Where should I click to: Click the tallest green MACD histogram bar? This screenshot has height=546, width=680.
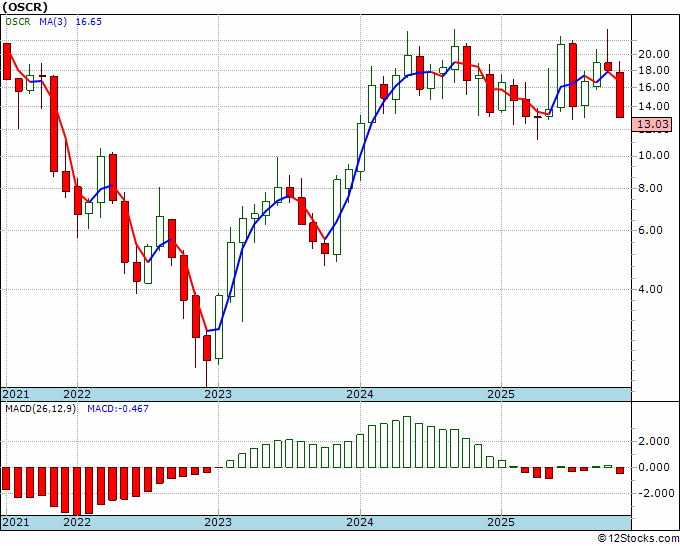pyautogui.click(x=407, y=442)
